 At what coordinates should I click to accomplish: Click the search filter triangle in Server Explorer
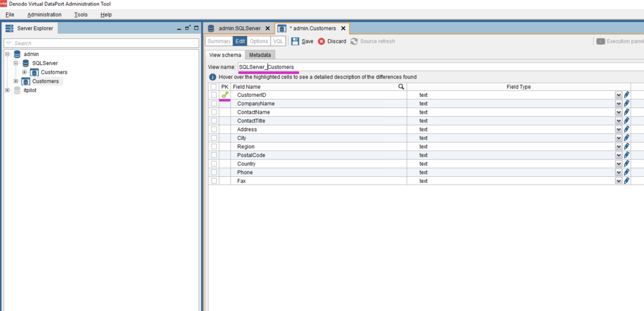(9, 44)
